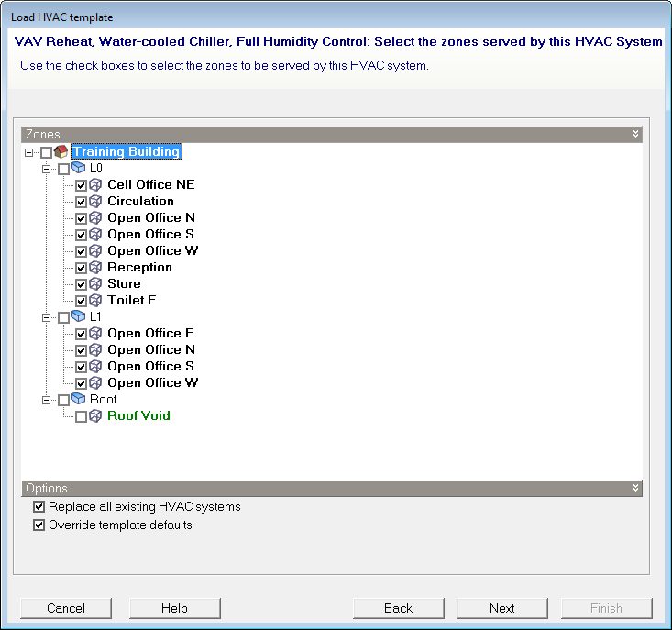Collapse the L1 tree node

click(47, 317)
